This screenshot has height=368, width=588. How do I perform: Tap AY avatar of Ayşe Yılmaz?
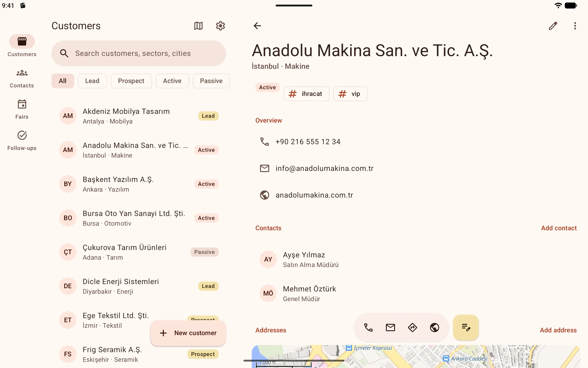click(x=268, y=259)
